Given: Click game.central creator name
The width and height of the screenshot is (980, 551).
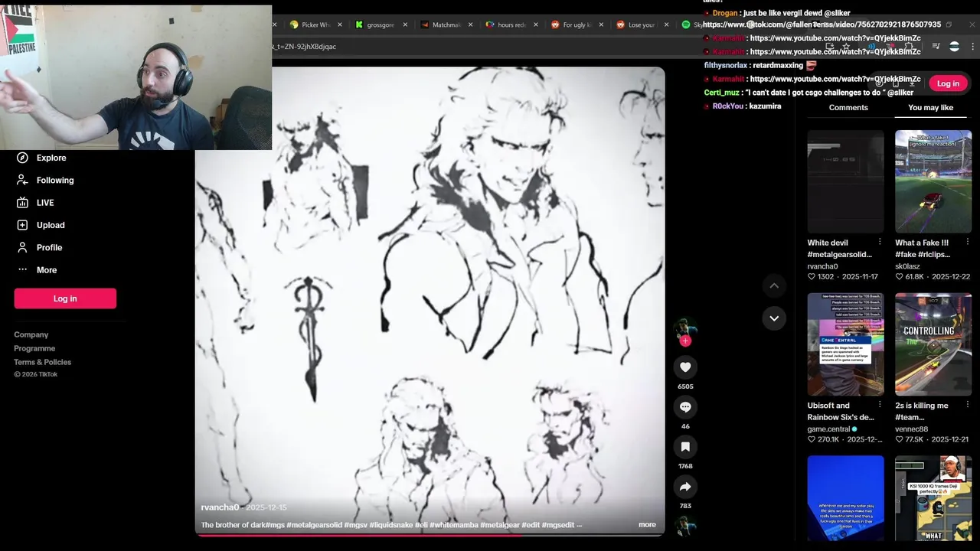Looking at the screenshot, I should (x=828, y=429).
